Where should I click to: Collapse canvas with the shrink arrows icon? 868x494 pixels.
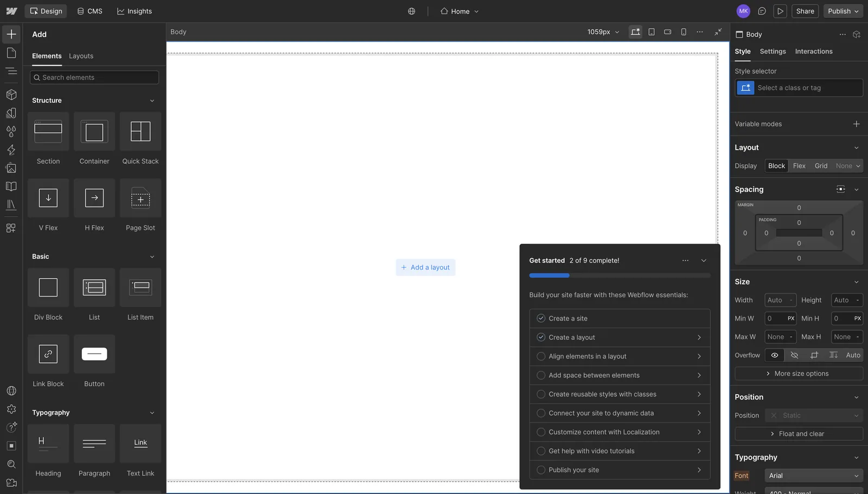tap(718, 32)
